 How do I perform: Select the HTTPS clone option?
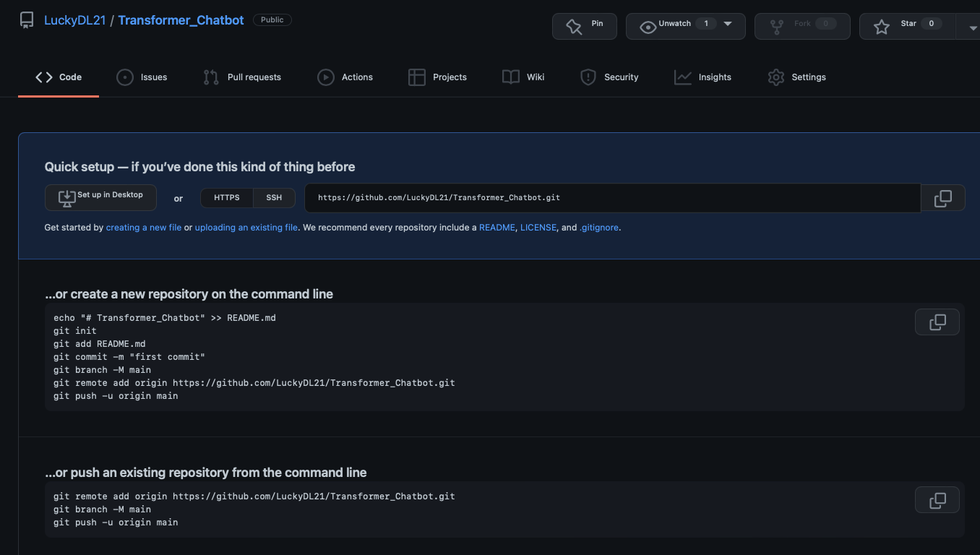226,197
